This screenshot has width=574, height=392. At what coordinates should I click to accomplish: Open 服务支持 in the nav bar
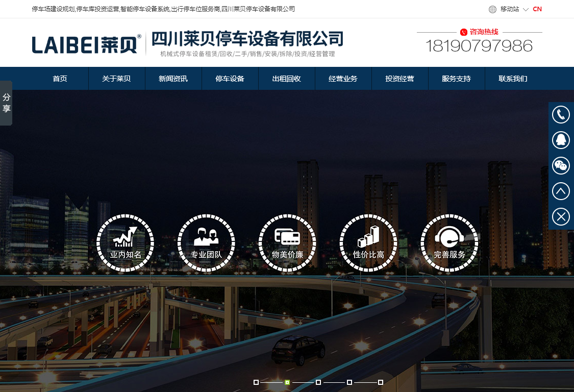[457, 79]
